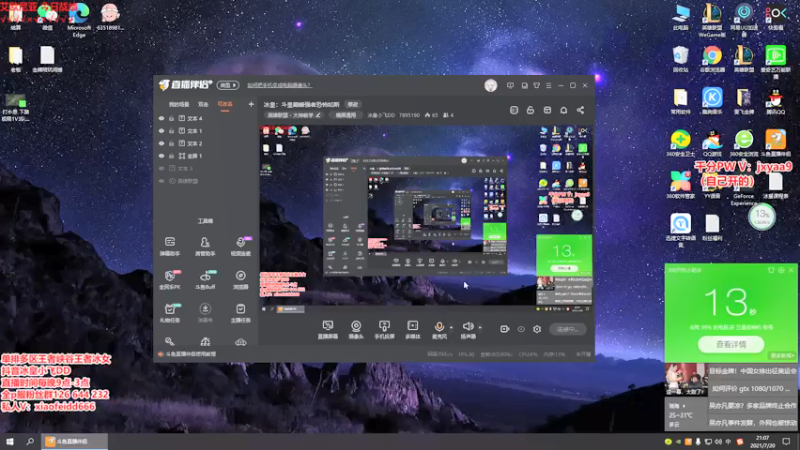Image resolution: width=800 pixels, height=450 pixels.
Task: Open the 斗鱼Buff tool
Action: pyautogui.click(x=205, y=280)
